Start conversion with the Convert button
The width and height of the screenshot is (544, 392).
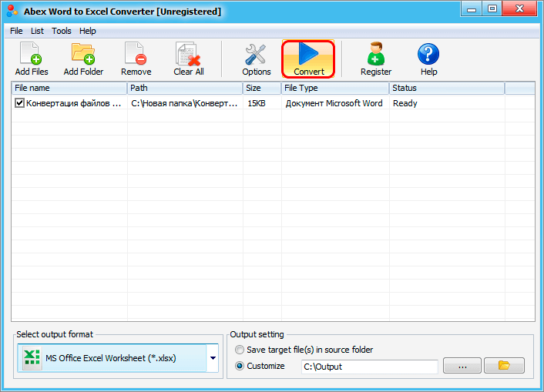click(x=308, y=59)
